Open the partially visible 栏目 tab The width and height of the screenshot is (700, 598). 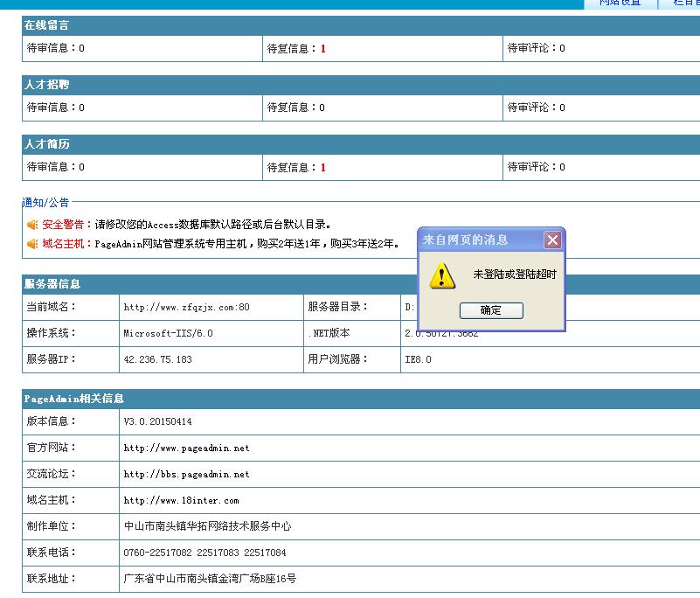click(686, 3)
